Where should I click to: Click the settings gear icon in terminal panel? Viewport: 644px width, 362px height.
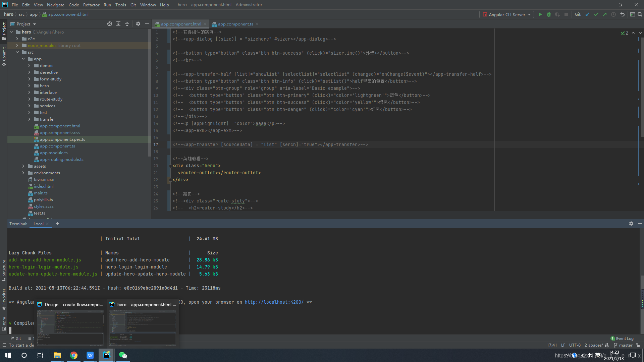(631, 223)
